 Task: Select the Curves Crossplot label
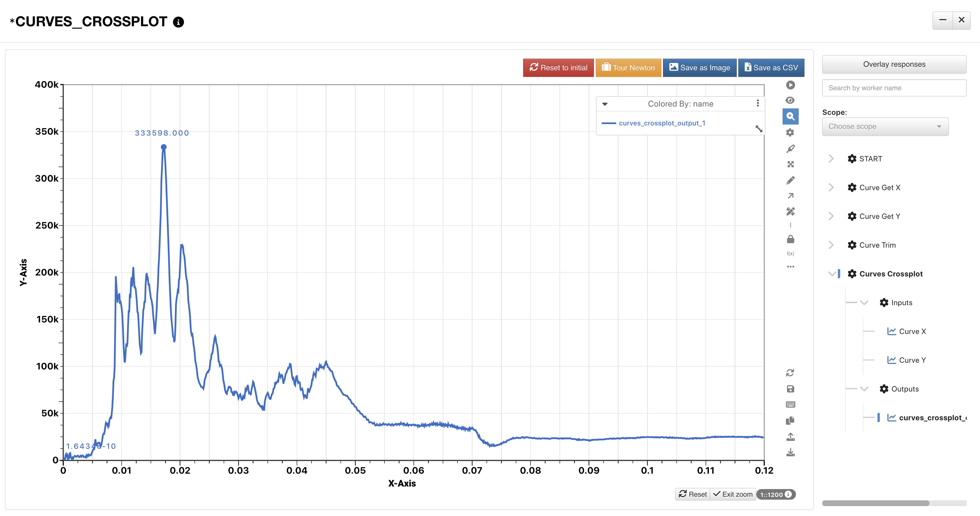(x=891, y=274)
